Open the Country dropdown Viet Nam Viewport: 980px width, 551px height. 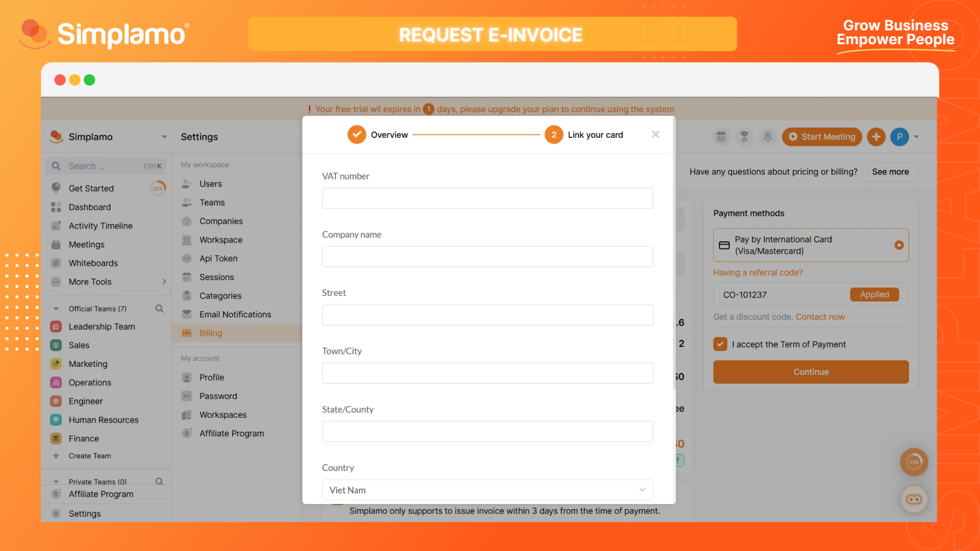point(487,490)
